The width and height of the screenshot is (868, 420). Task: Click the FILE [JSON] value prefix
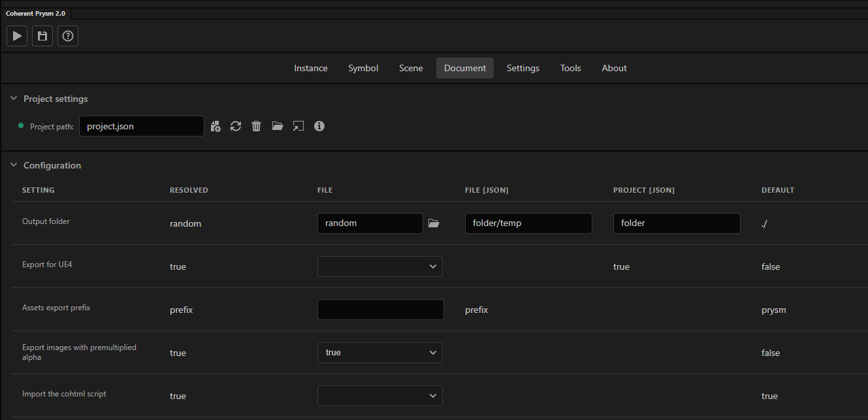coord(477,310)
